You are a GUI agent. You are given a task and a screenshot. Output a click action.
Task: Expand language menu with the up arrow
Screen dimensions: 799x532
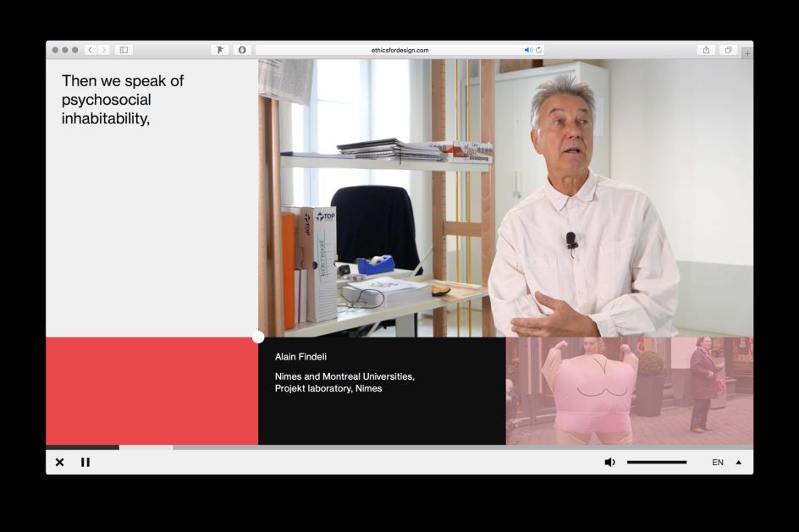pos(738,462)
